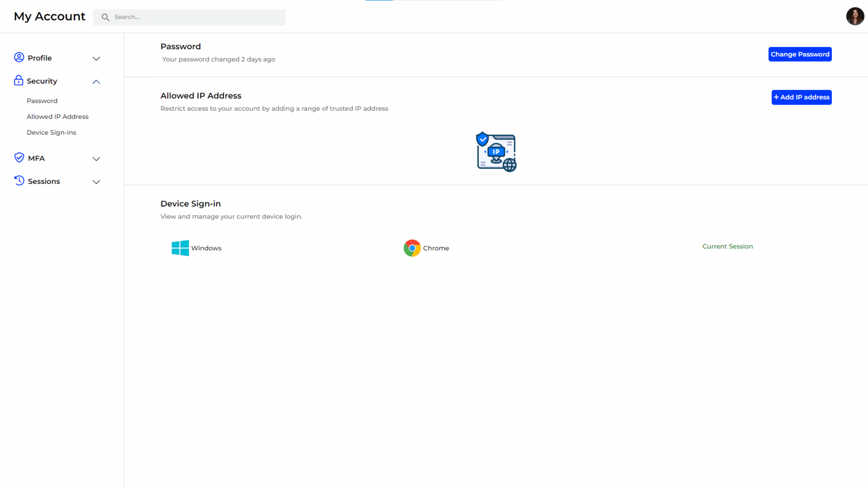
Task: Click the Add IP address button
Action: (802, 97)
